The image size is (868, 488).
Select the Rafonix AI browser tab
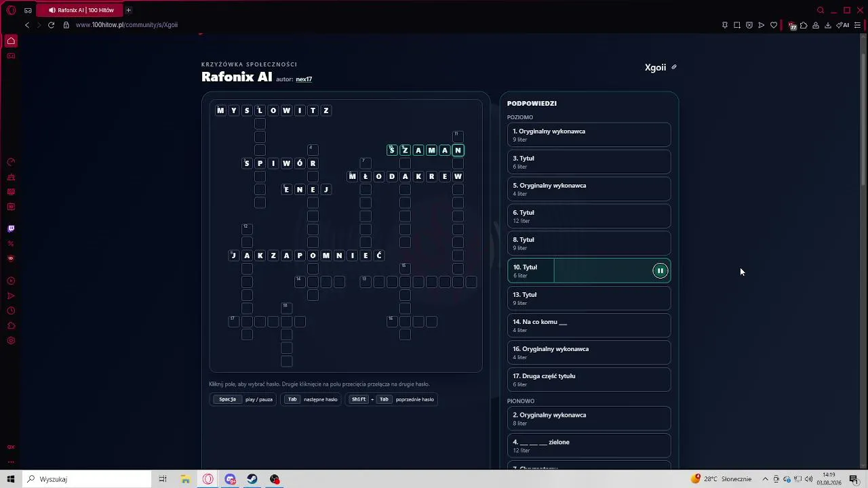[81, 10]
